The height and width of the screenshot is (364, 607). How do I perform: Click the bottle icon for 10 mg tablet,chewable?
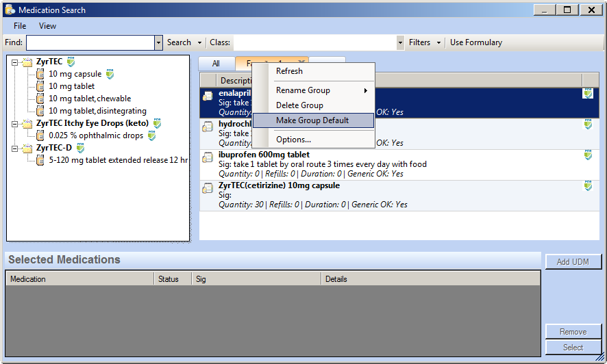click(x=40, y=99)
